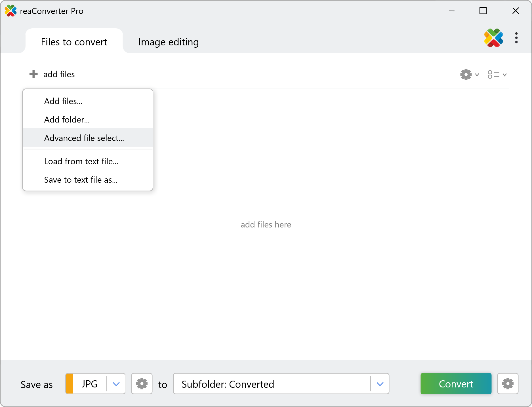Click the plus icon beside add files
532x407 pixels.
coord(33,74)
